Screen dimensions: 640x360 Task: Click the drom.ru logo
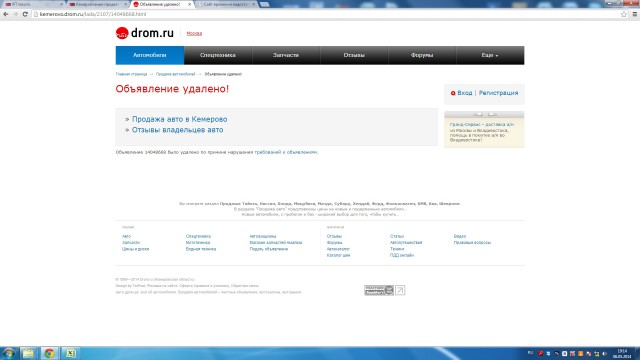(145, 33)
